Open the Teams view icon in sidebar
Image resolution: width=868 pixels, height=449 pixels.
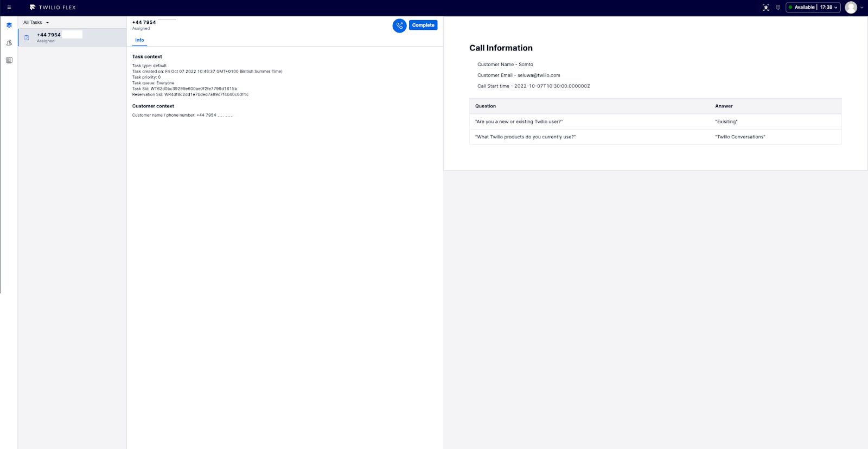[9, 43]
